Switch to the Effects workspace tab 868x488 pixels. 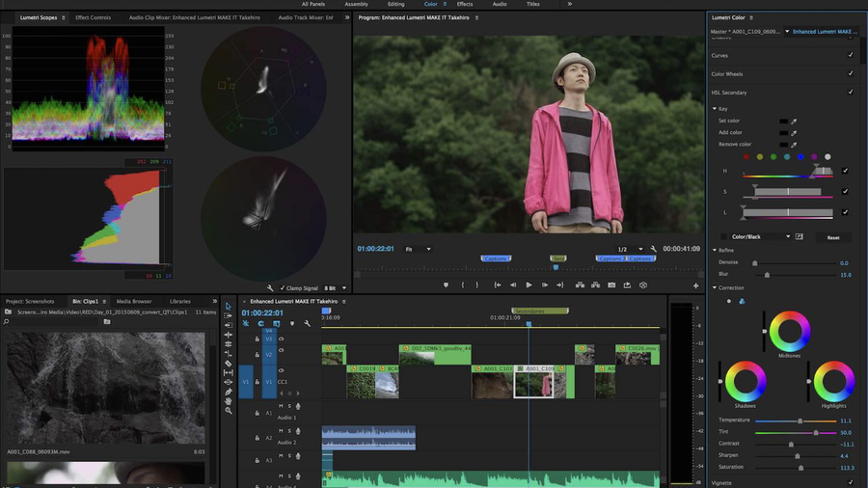coord(465,4)
